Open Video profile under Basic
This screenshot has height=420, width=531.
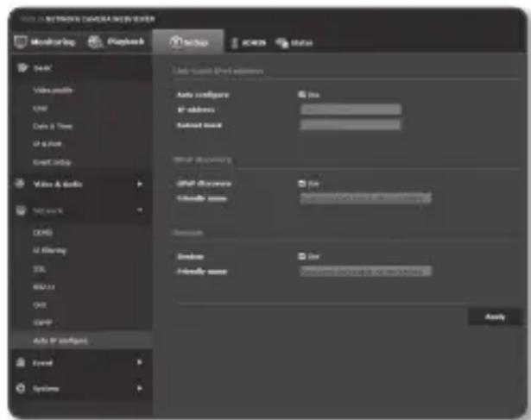pos(53,91)
